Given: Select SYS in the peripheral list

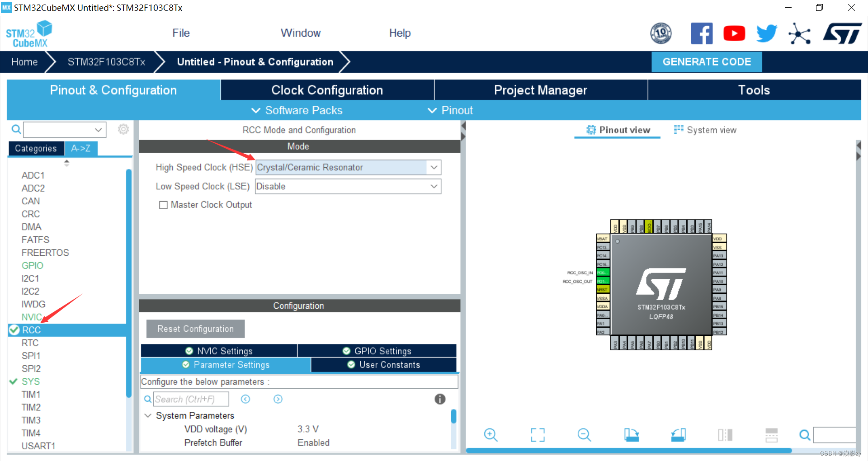Looking at the screenshot, I should [x=31, y=382].
